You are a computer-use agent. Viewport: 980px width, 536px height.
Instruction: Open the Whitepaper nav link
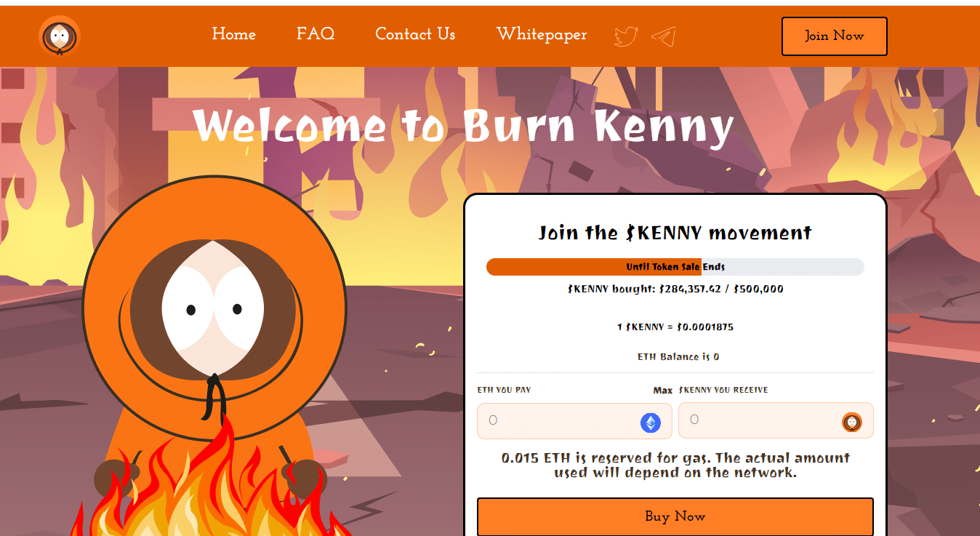pos(542,34)
